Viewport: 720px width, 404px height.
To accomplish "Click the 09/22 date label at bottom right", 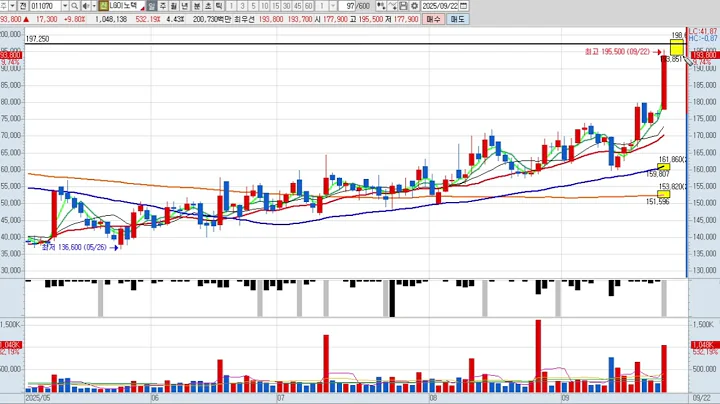I will [x=701, y=398].
